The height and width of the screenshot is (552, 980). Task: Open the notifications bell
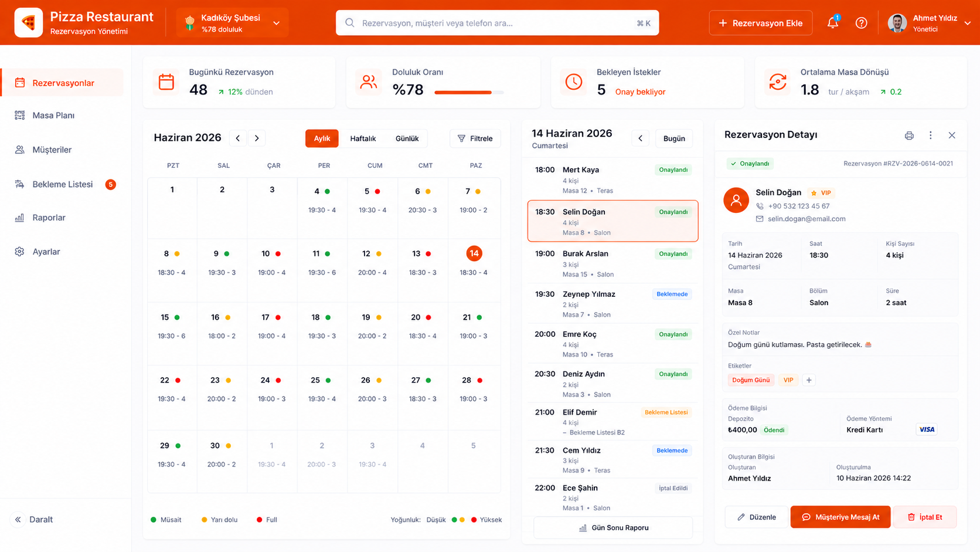click(x=832, y=23)
